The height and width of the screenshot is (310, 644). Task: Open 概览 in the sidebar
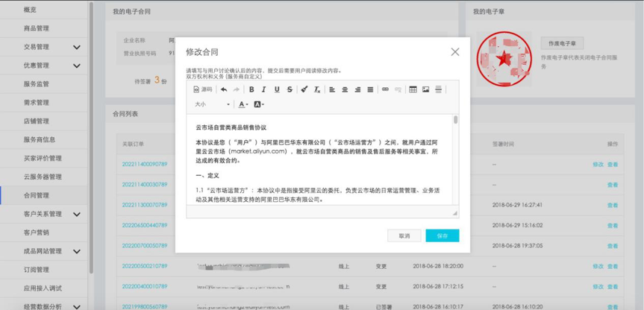click(x=30, y=10)
